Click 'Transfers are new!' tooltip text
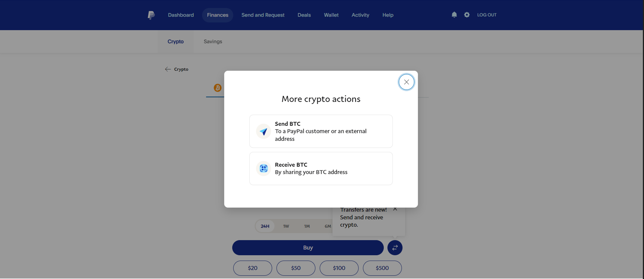 (x=363, y=210)
